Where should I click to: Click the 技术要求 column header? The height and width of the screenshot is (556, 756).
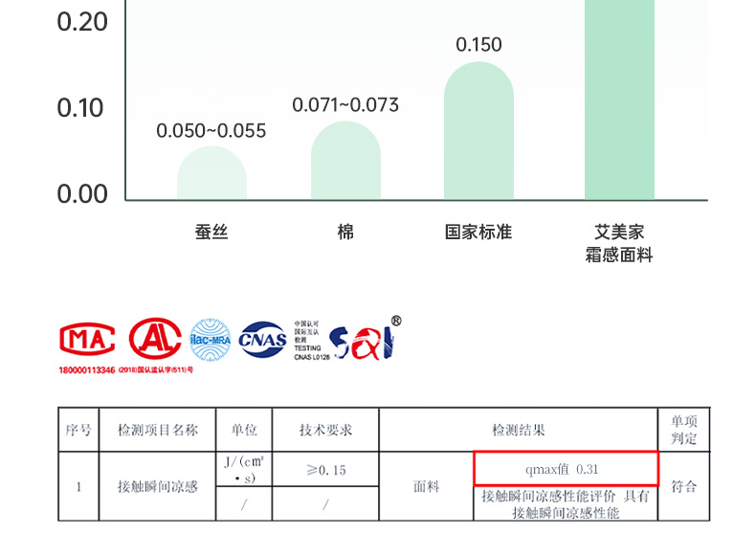point(325,430)
